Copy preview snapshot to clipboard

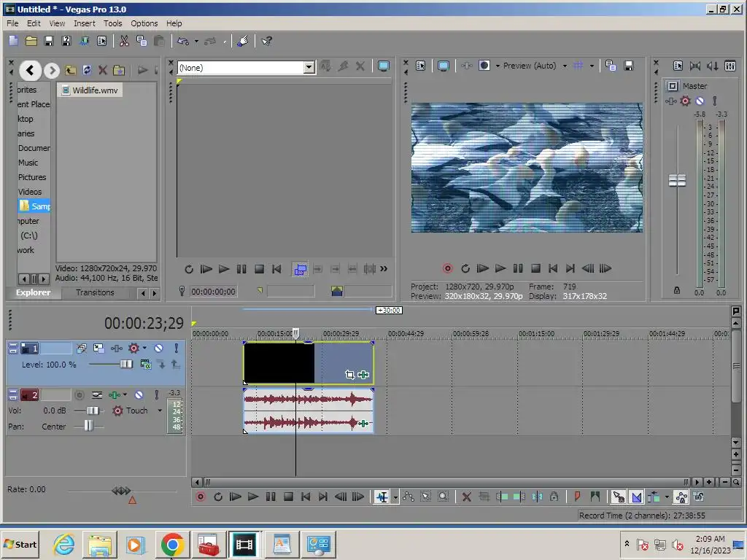pyautogui.click(x=611, y=66)
